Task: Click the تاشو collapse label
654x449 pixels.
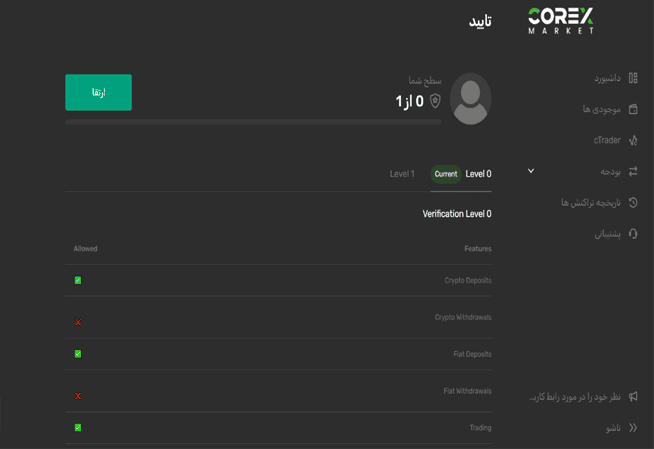Action: click(x=613, y=428)
